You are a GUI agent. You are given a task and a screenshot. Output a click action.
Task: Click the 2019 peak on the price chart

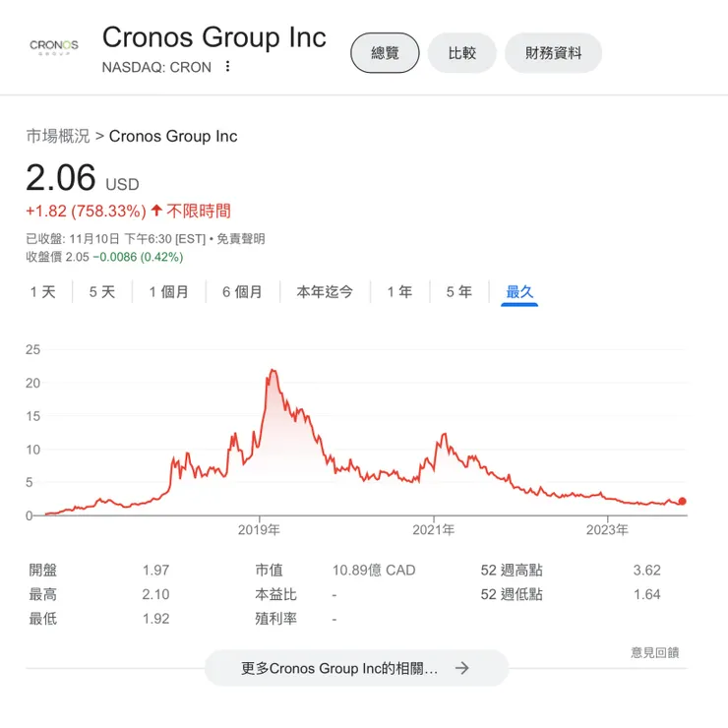[x=273, y=371]
